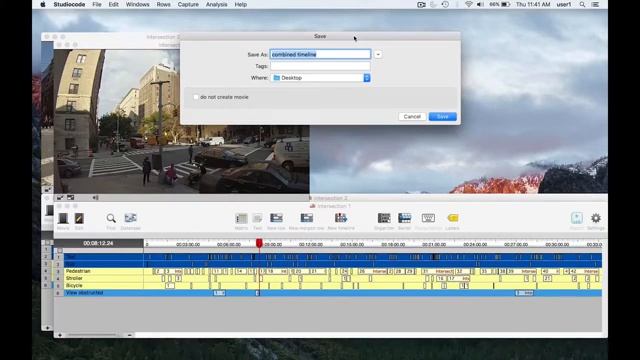
Task: Open the Capture menu
Action: [188, 4]
